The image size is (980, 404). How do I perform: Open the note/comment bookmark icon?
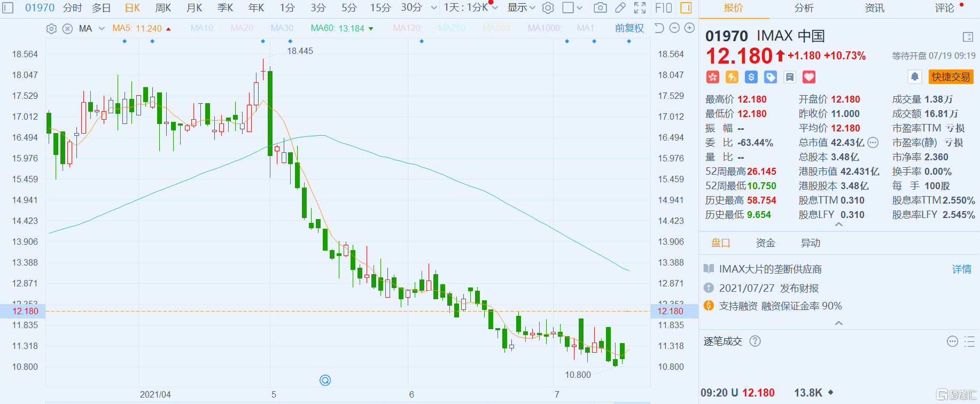790,77
